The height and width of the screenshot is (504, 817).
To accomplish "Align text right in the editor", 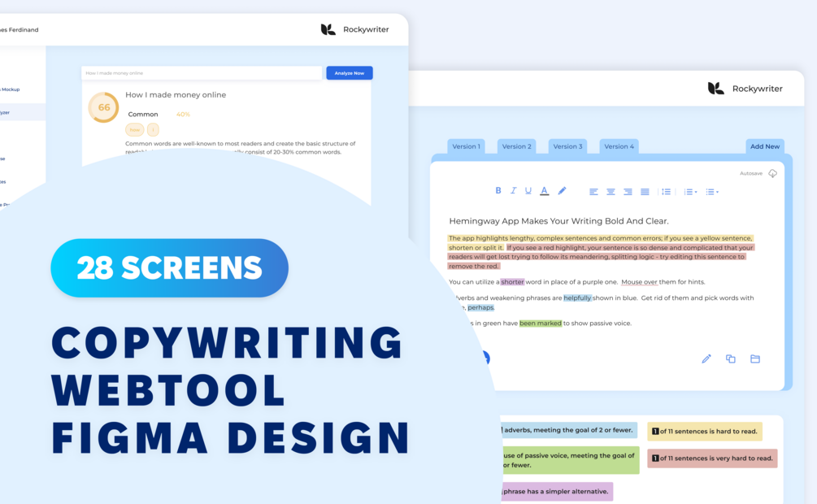I will pos(628,192).
